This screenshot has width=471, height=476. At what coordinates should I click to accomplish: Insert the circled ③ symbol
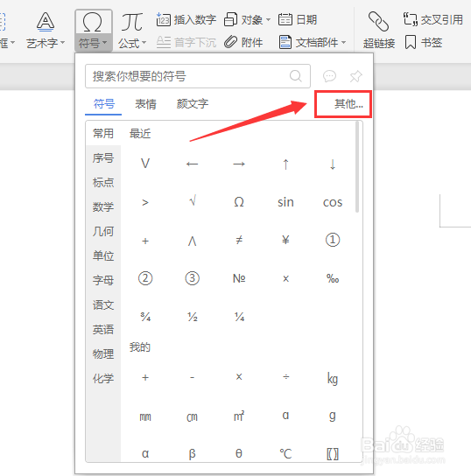click(x=192, y=278)
